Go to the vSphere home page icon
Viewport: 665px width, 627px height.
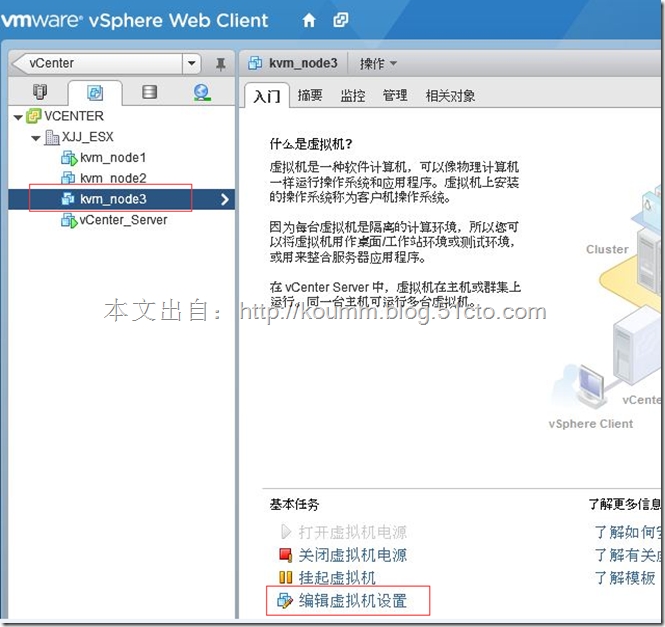(309, 20)
